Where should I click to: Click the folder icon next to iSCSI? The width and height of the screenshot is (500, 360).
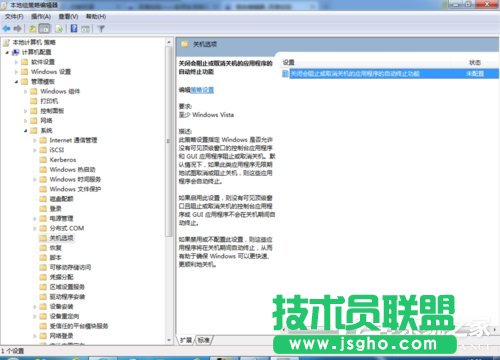[43, 150]
